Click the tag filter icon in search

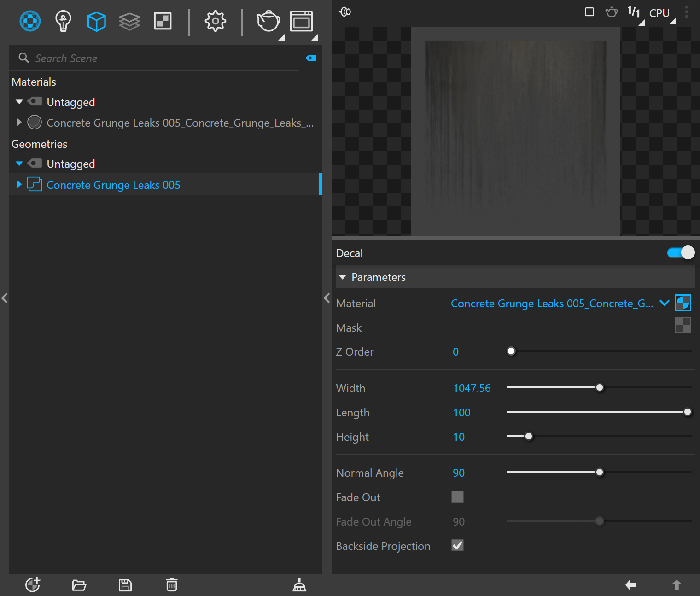point(311,58)
